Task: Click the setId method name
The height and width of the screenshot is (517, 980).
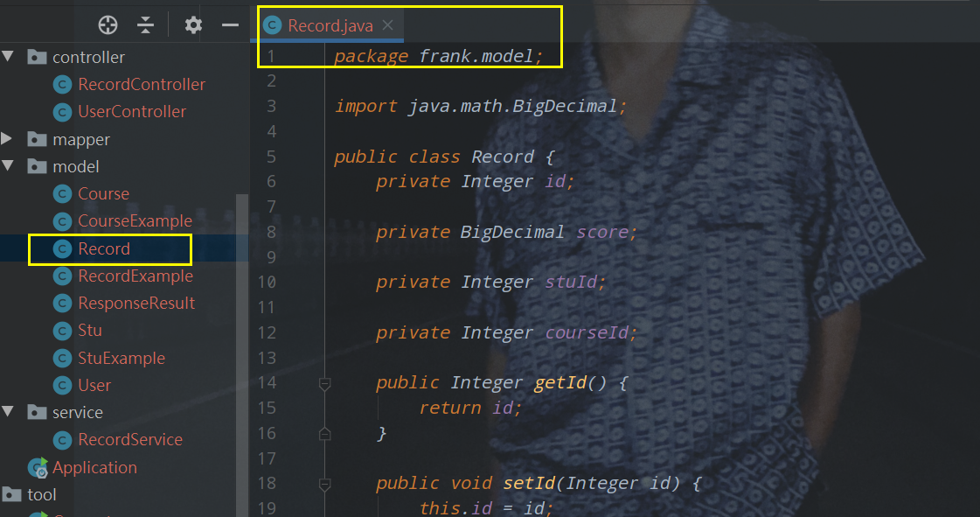Action: [529, 483]
